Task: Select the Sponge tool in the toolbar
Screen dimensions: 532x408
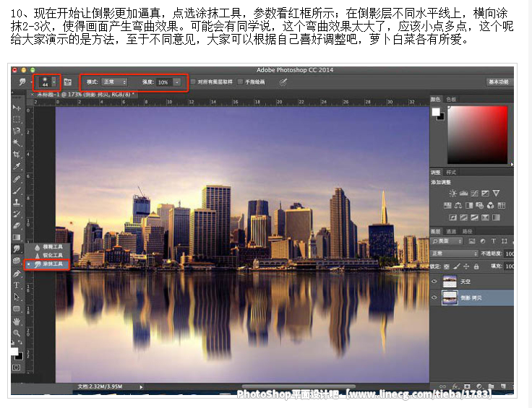Action: point(17,261)
